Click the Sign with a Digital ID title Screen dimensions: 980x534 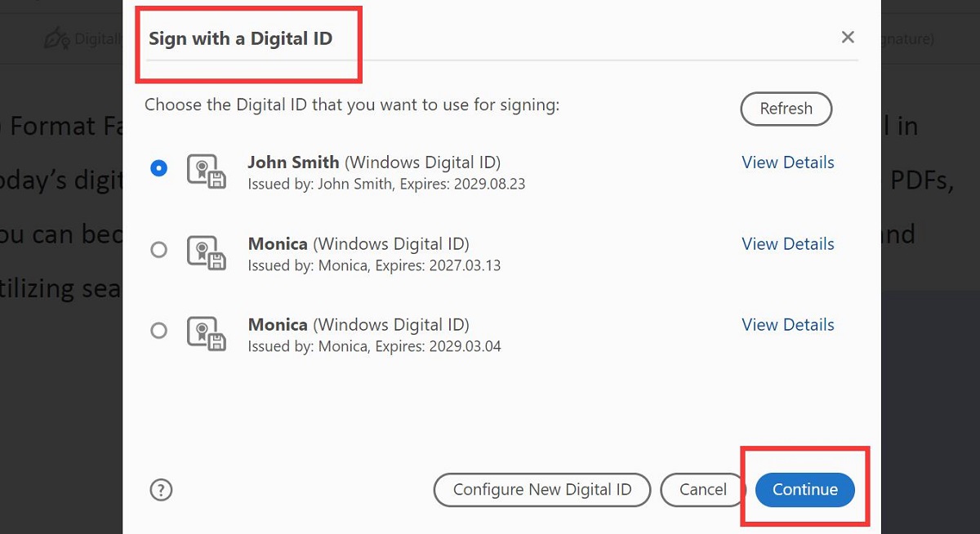[239, 38]
